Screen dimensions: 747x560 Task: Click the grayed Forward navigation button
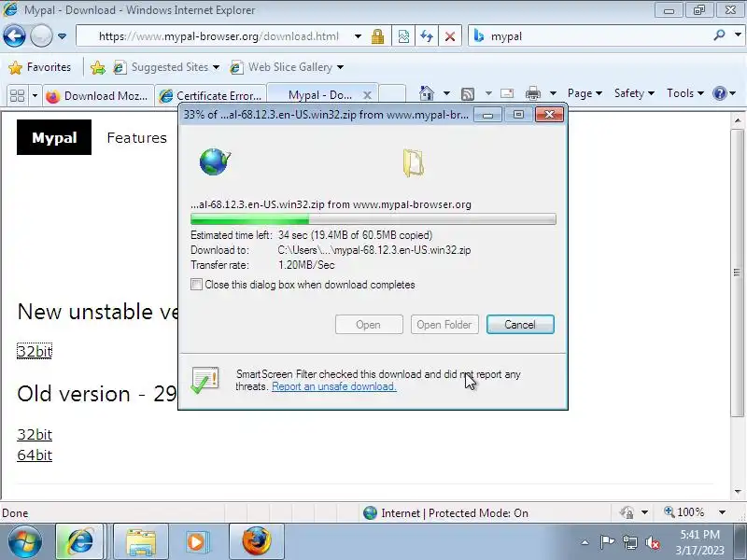click(41, 35)
